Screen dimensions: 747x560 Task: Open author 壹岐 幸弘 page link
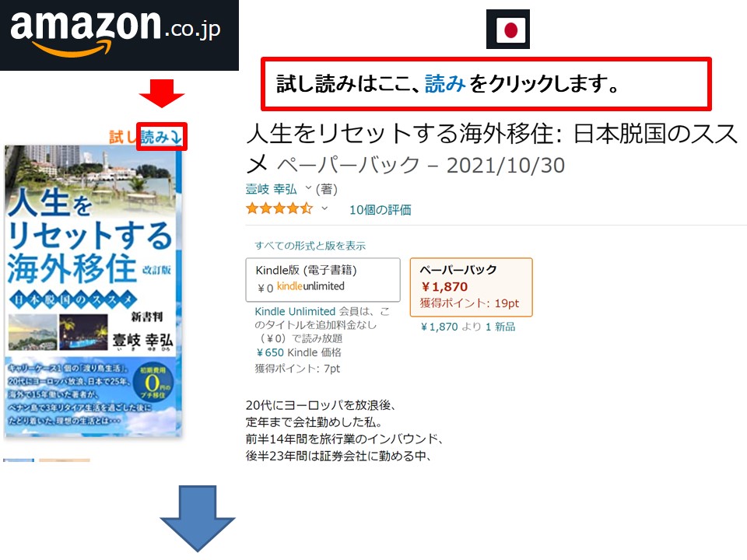click(x=271, y=189)
